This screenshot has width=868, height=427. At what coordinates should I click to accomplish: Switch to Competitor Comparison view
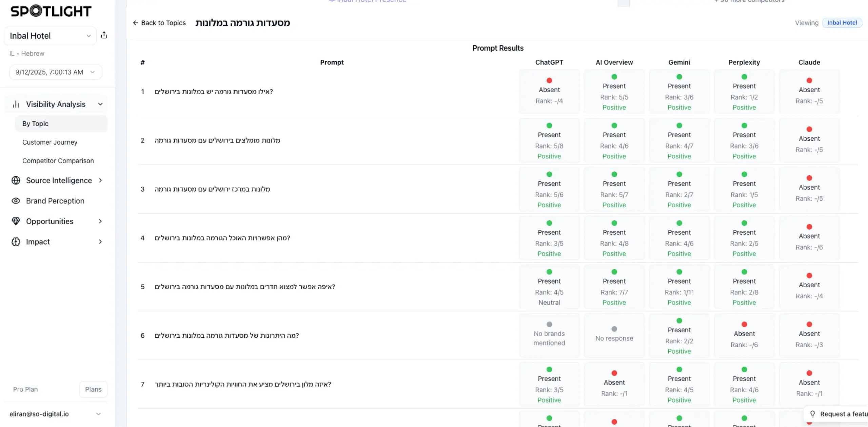pyautogui.click(x=58, y=161)
